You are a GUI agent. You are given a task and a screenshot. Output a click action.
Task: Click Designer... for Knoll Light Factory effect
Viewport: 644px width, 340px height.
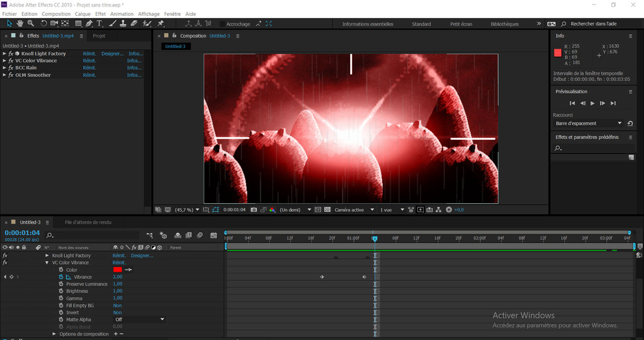point(112,53)
